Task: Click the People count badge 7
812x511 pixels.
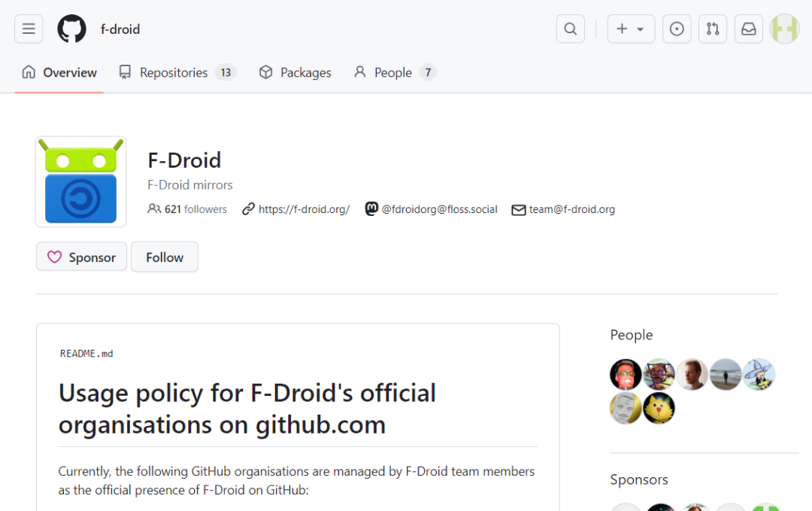Action: tap(428, 72)
